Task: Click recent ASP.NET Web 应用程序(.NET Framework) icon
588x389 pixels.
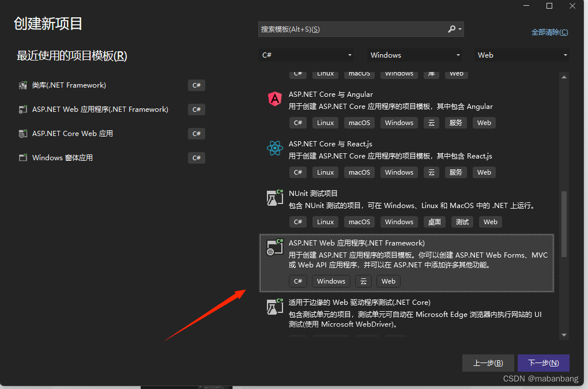Action: click(23, 109)
